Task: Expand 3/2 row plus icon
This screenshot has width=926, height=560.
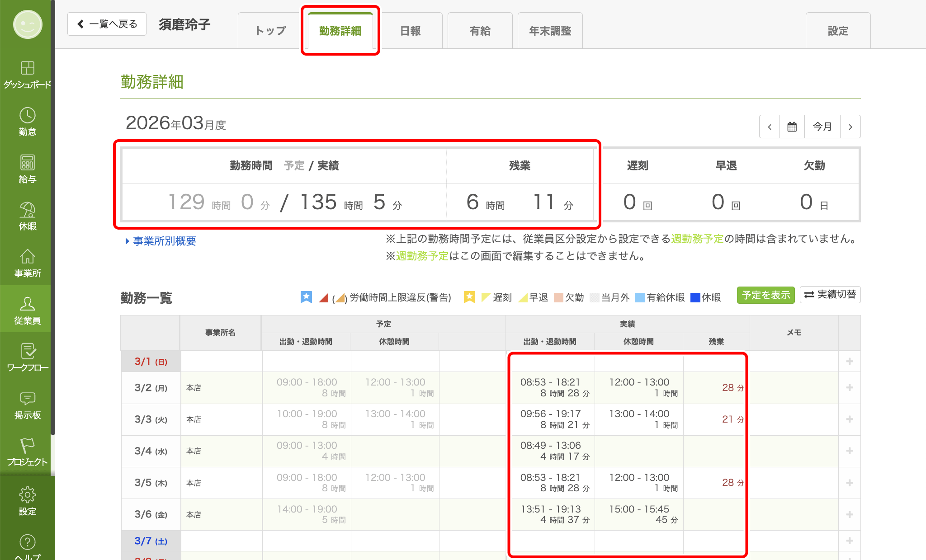Action: (x=850, y=388)
